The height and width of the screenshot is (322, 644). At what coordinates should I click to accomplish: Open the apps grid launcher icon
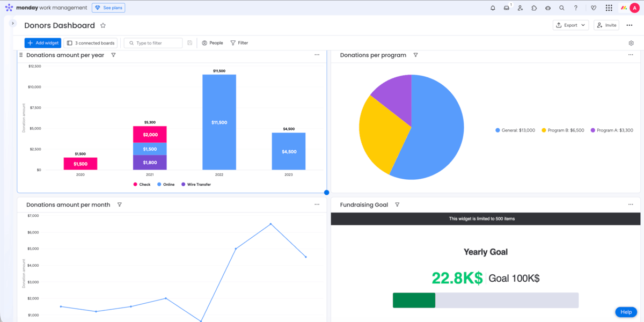tap(609, 8)
